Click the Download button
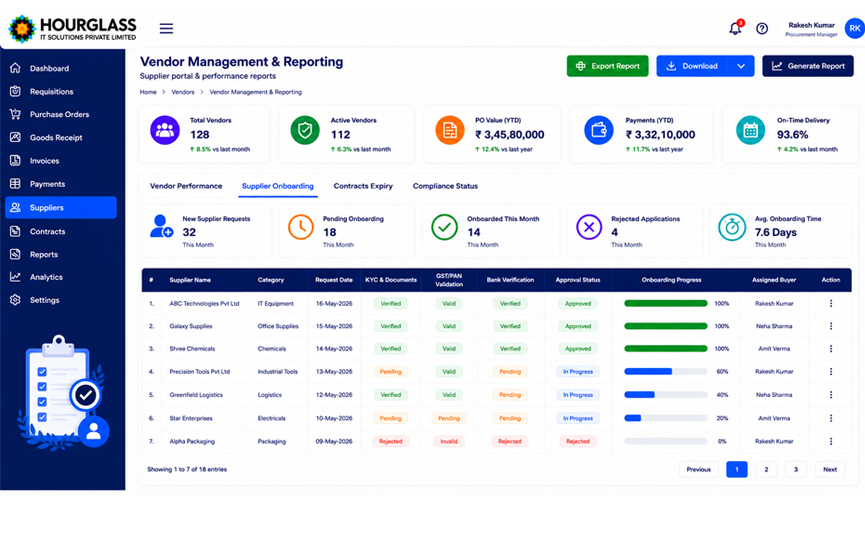865x548 pixels. (692, 66)
